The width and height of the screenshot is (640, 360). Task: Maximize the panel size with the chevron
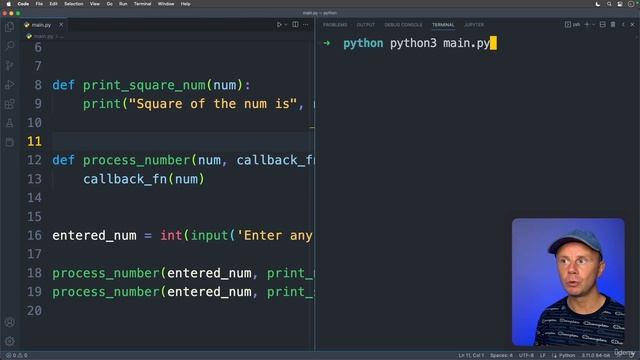623,25
